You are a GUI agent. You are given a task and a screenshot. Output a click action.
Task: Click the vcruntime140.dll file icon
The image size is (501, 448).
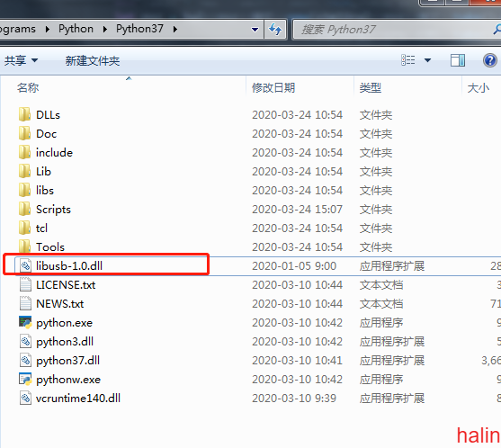pos(25,398)
